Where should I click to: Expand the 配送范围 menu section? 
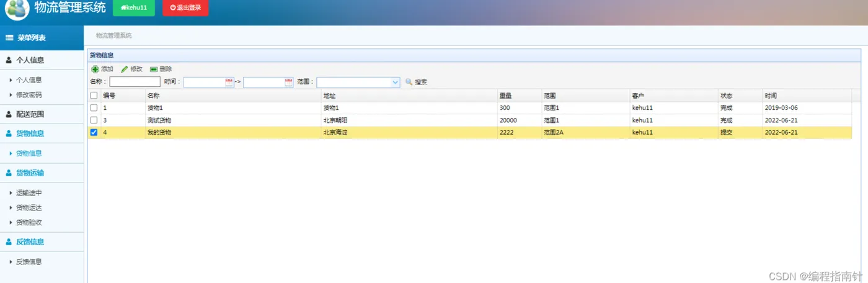click(42, 114)
